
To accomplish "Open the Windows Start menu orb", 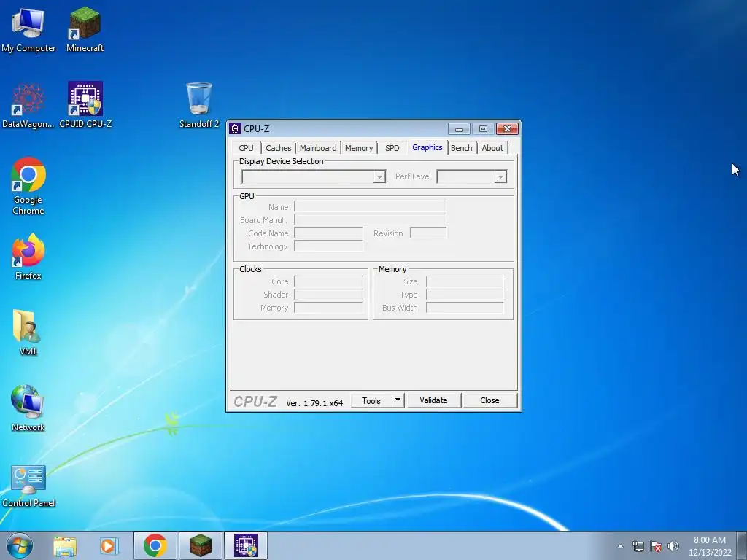I will click(x=20, y=545).
